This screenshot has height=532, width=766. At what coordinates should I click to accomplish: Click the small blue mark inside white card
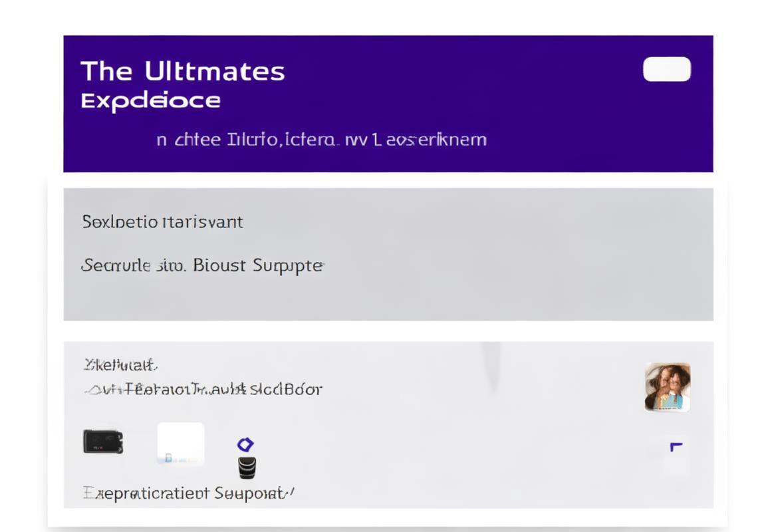point(168,458)
